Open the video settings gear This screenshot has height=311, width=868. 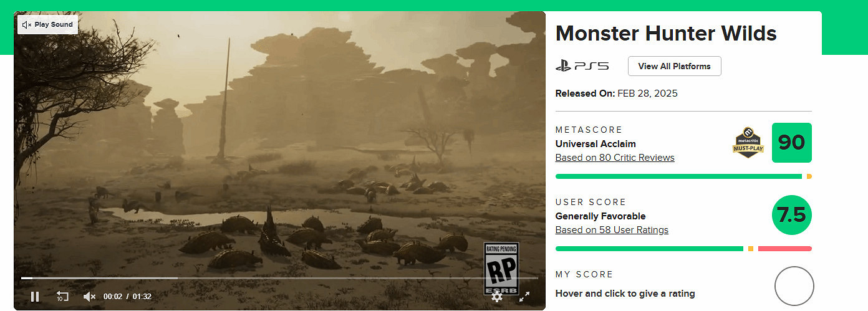(x=496, y=297)
